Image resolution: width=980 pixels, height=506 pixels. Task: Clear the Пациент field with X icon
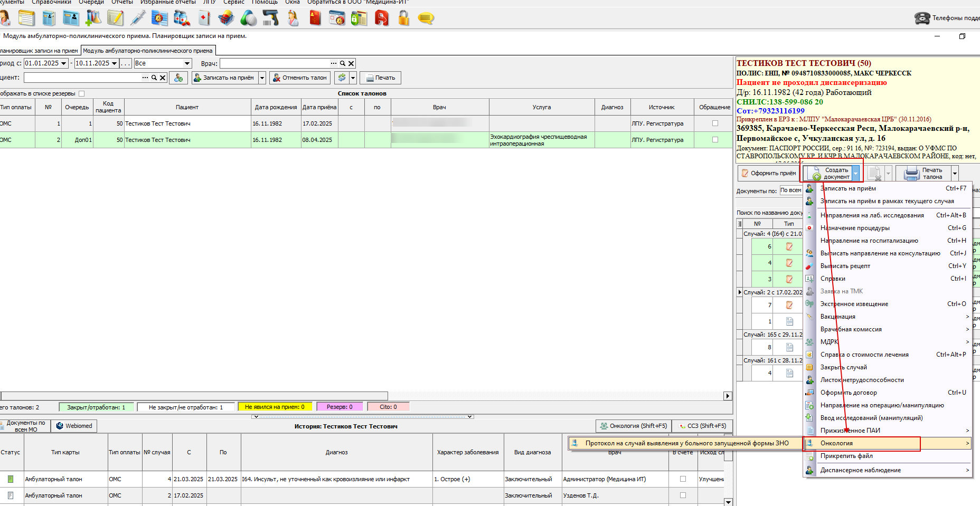coord(163,78)
